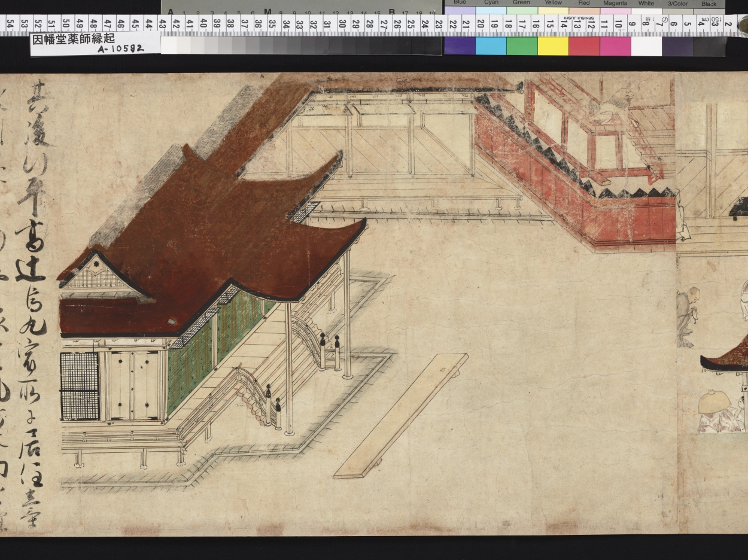The width and height of the screenshot is (748, 560).
Task: Click the "Magenta" label on the color chart
Action: 615,3
